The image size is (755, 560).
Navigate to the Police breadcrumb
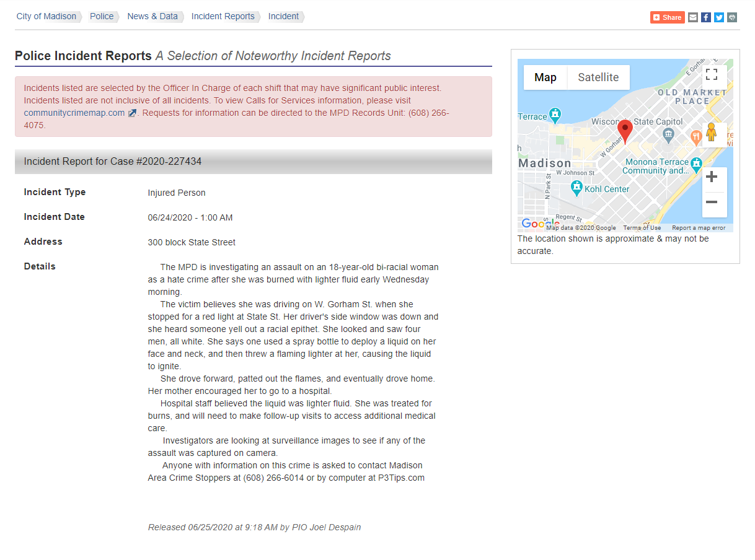click(102, 17)
